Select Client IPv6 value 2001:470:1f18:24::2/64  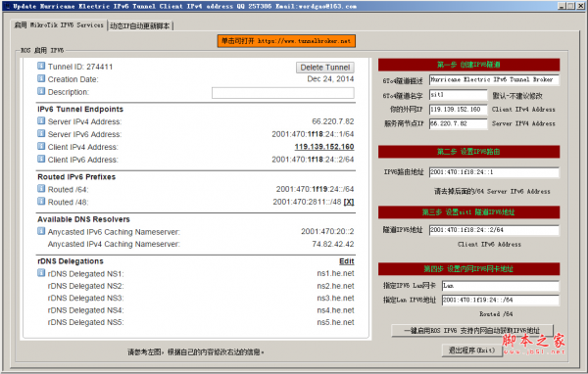click(x=313, y=160)
